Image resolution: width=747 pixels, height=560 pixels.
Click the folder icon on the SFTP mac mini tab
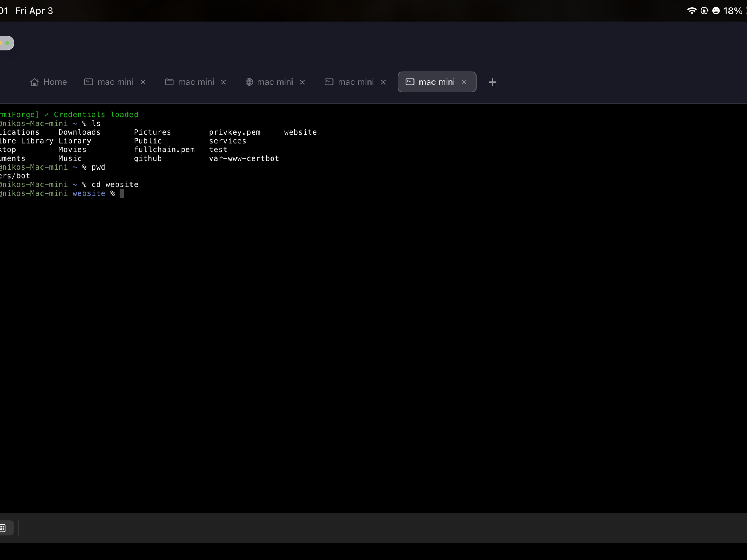click(x=169, y=82)
